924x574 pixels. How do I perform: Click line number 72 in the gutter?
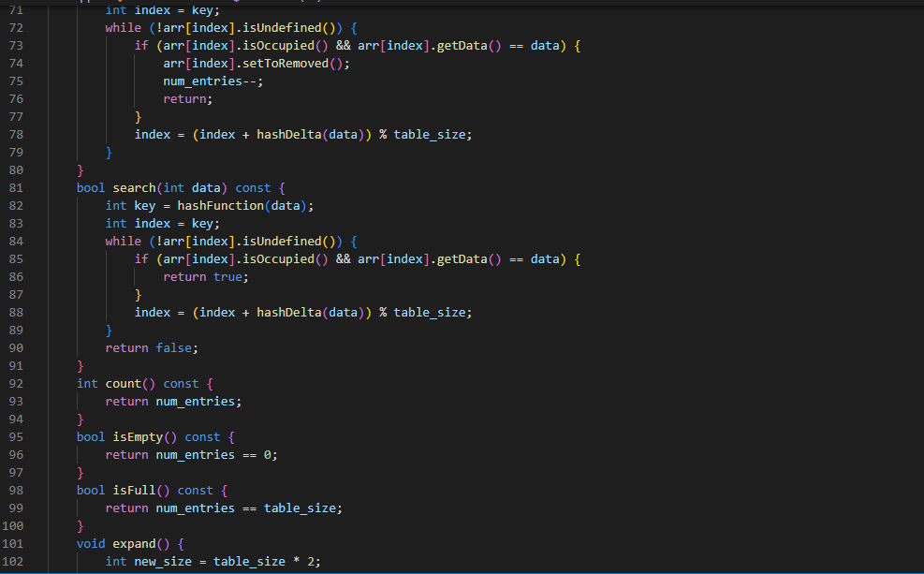[x=16, y=28]
